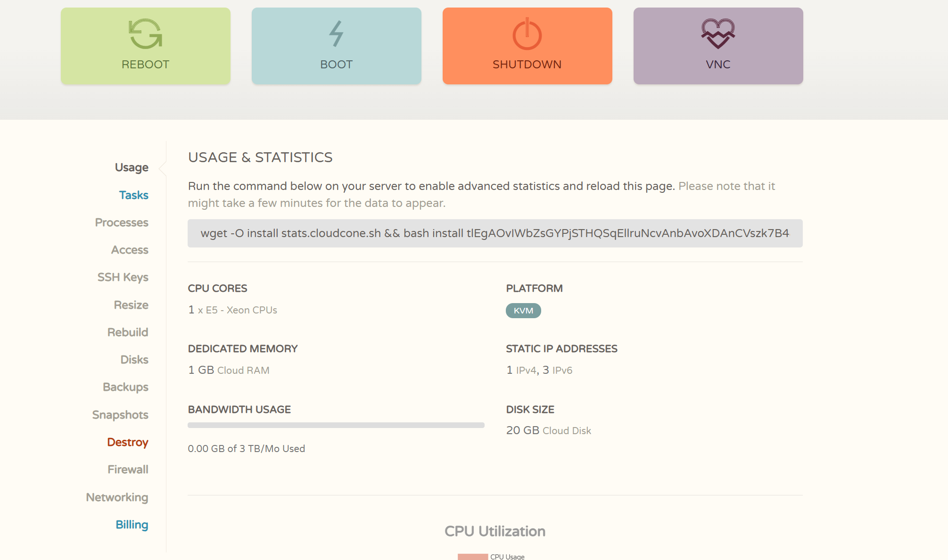Go to Processes in sidebar
Viewport: 948px width, 560px height.
point(122,222)
